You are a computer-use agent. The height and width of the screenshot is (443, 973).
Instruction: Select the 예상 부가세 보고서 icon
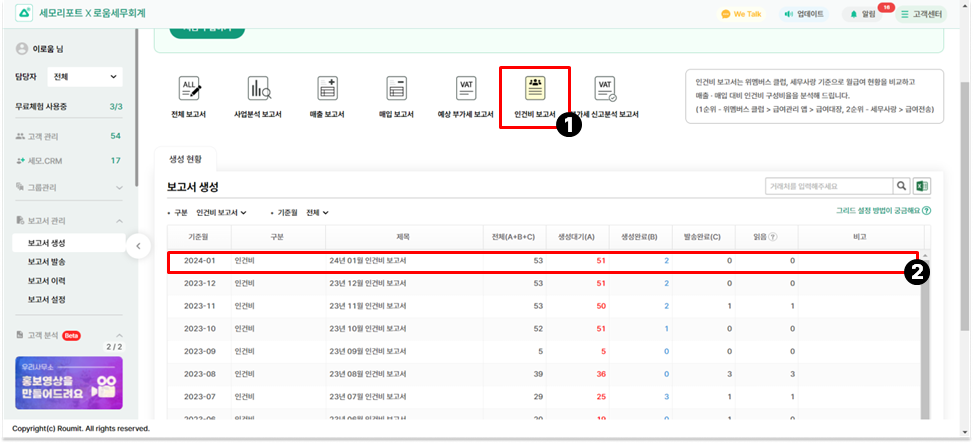coord(466,89)
